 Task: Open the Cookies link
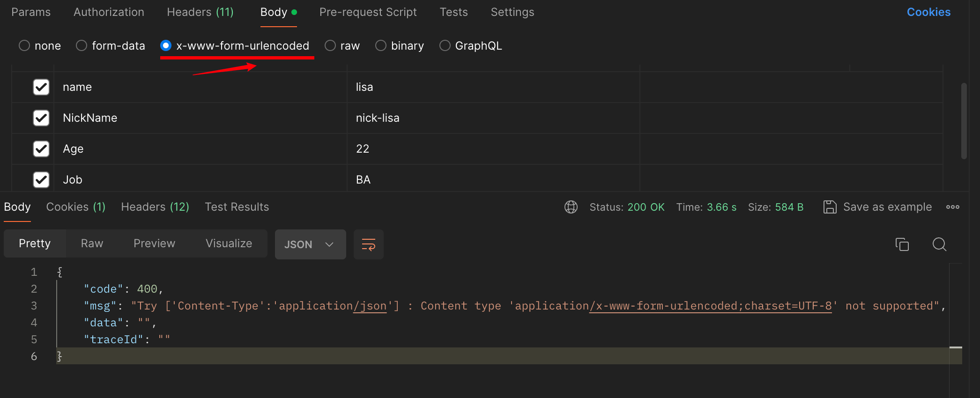click(928, 12)
